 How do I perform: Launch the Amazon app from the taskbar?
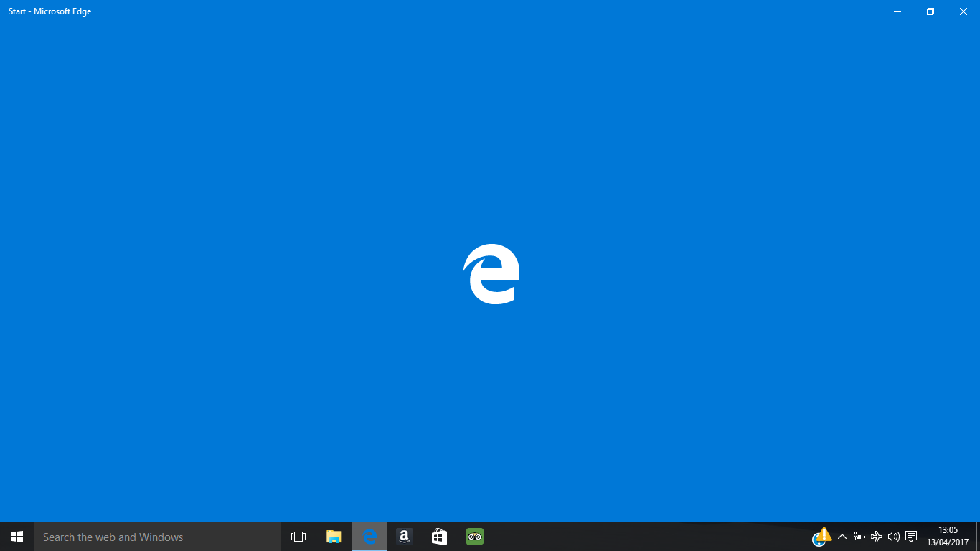tap(405, 537)
